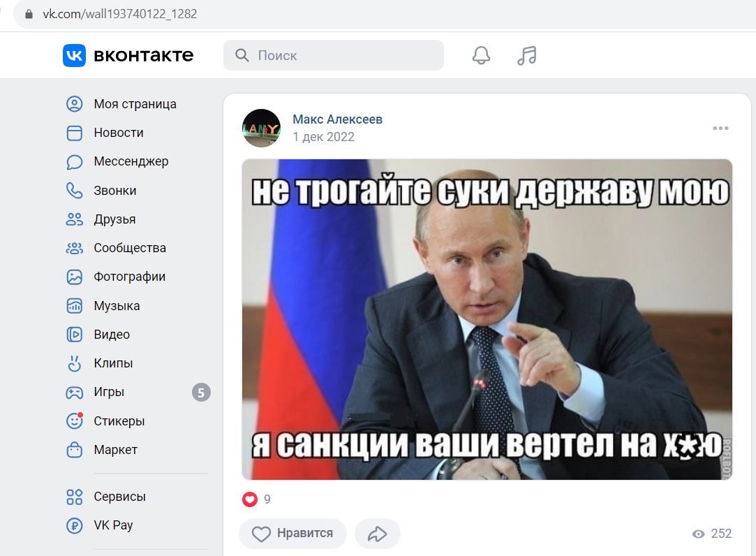The height and width of the screenshot is (556, 756).
Task: Open the post's three-dot options menu
Action: tap(720, 128)
